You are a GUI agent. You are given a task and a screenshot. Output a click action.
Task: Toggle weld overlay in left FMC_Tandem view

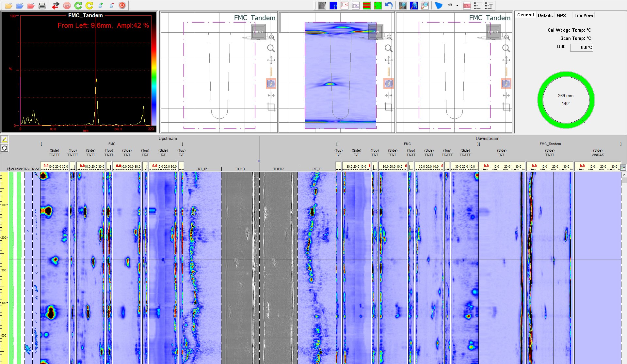point(271,84)
